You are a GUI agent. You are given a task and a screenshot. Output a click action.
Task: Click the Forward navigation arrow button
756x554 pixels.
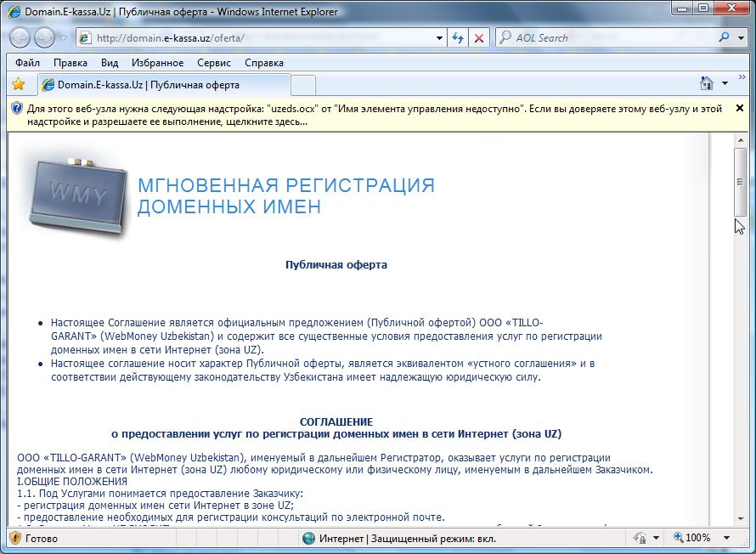pyautogui.click(x=45, y=37)
